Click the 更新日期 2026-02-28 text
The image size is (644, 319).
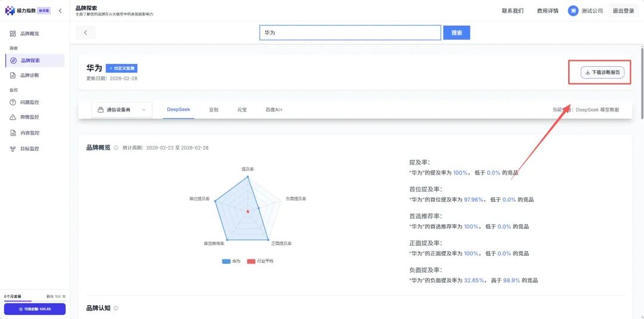pos(112,79)
